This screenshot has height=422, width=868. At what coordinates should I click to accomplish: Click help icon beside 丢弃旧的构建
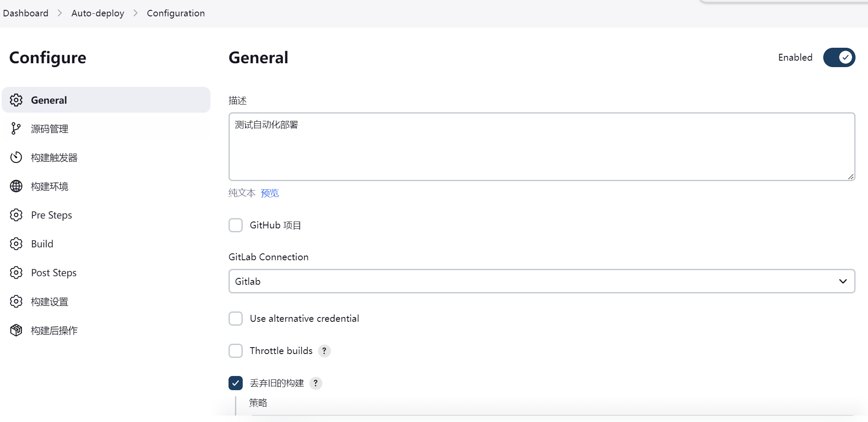[x=315, y=383]
